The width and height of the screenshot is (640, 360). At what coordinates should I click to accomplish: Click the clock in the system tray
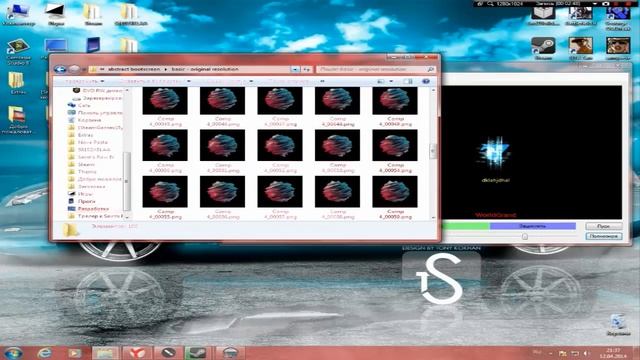pyautogui.click(x=613, y=353)
